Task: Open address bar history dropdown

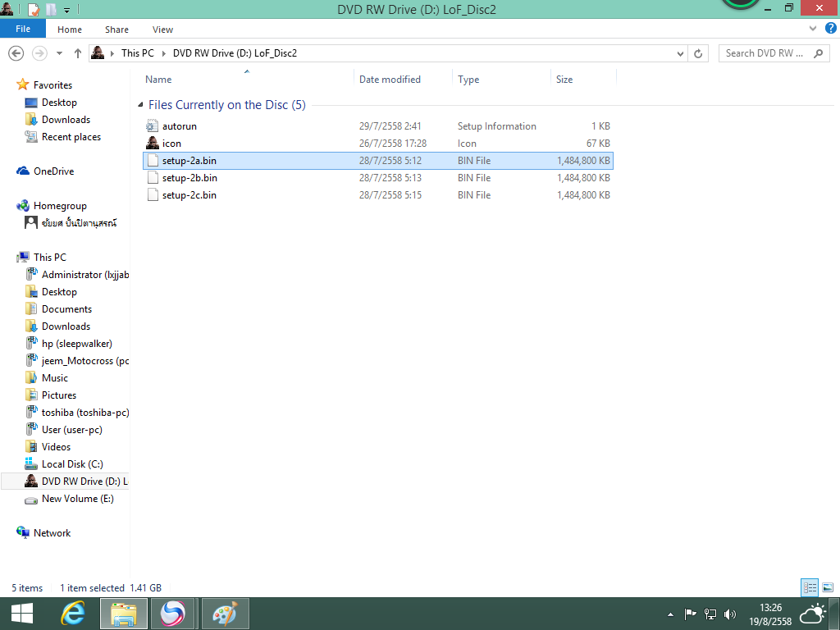Action: pyautogui.click(x=680, y=53)
